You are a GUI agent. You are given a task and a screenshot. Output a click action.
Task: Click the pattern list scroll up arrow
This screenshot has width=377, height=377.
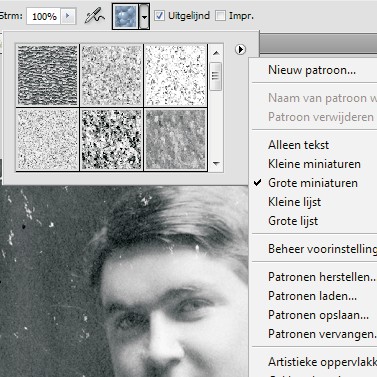[x=216, y=53]
